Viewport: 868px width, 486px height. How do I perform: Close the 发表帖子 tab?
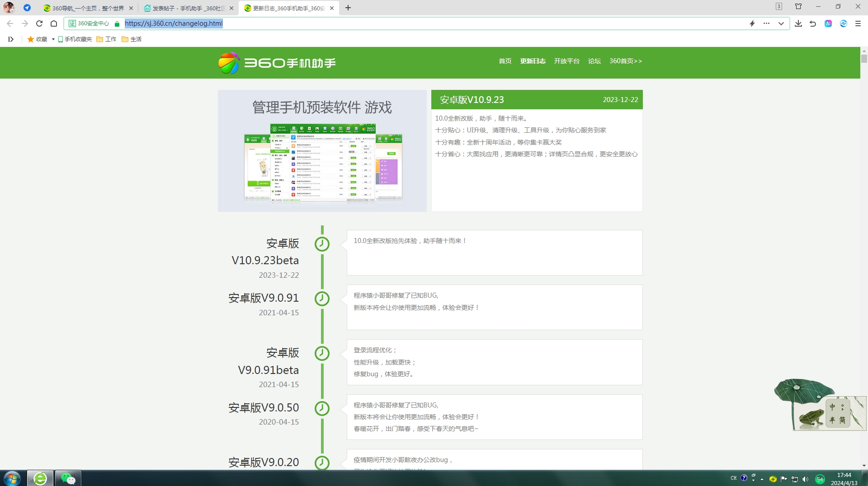click(x=231, y=8)
